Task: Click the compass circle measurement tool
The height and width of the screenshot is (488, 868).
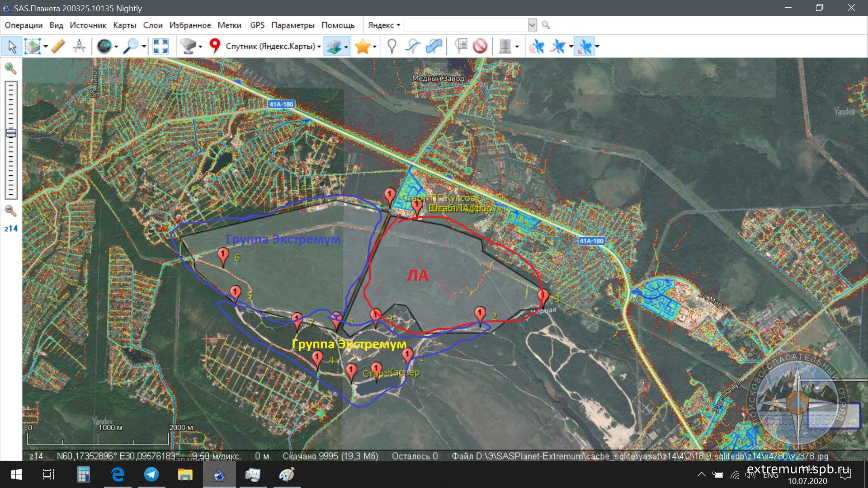Action: coord(79,46)
